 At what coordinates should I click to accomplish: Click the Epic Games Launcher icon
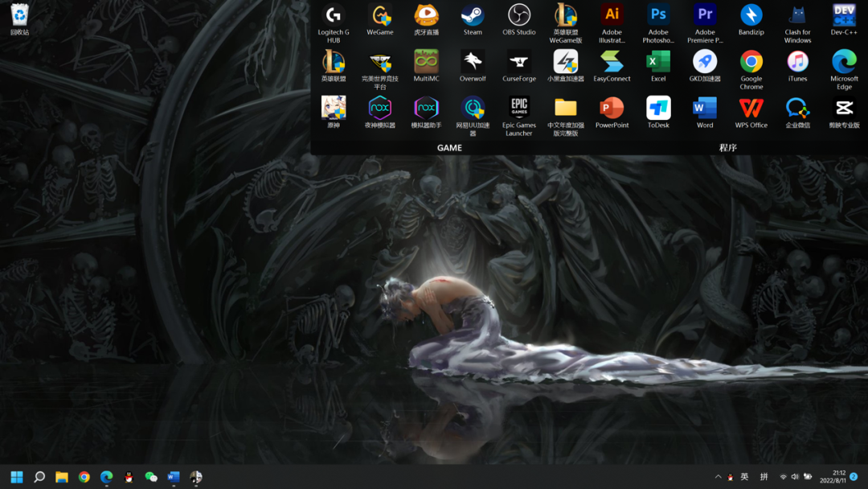pyautogui.click(x=519, y=108)
